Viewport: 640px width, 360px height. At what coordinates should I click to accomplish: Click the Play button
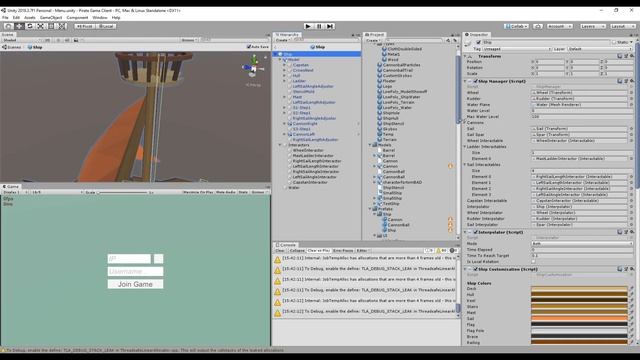[308, 26]
